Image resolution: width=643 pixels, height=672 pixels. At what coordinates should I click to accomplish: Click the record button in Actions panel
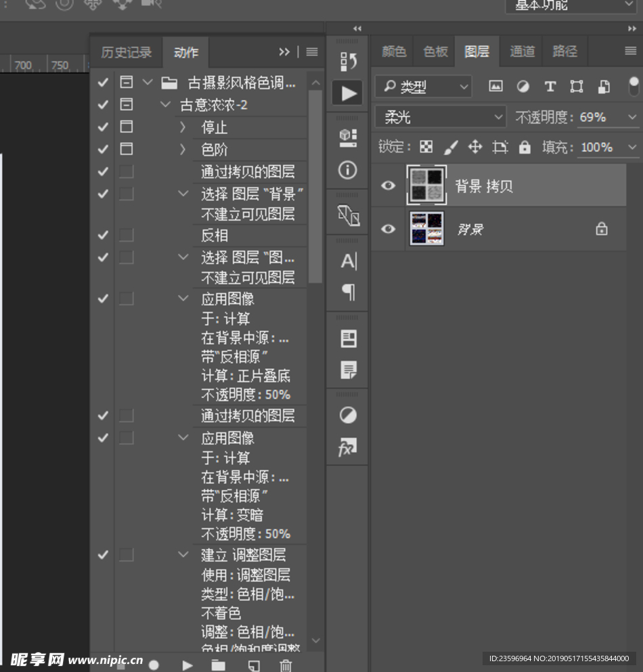point(155,665)
